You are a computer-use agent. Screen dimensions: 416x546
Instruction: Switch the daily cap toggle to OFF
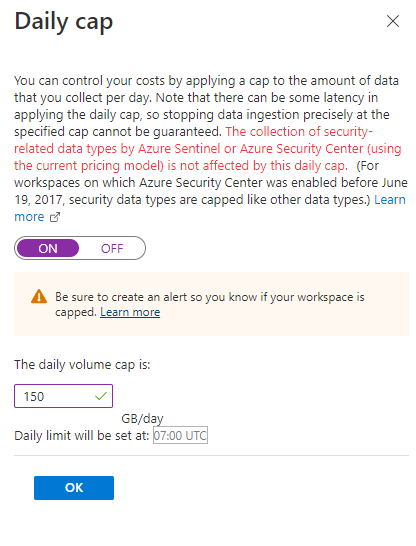point(112,248)
